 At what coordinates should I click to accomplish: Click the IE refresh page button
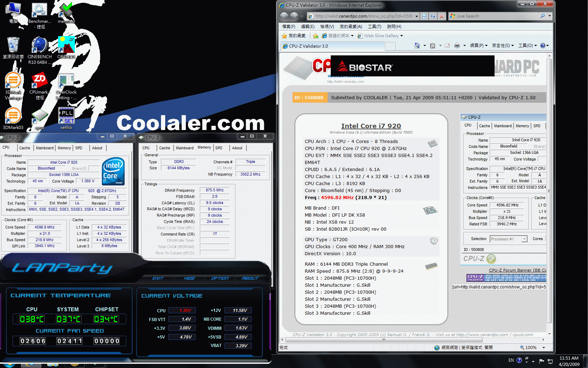[433, 16]
